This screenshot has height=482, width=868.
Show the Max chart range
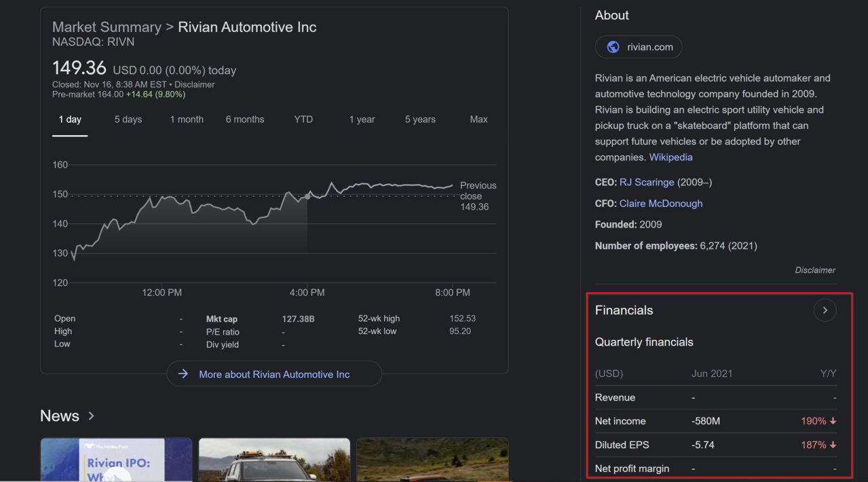click(x=478, y=119)
